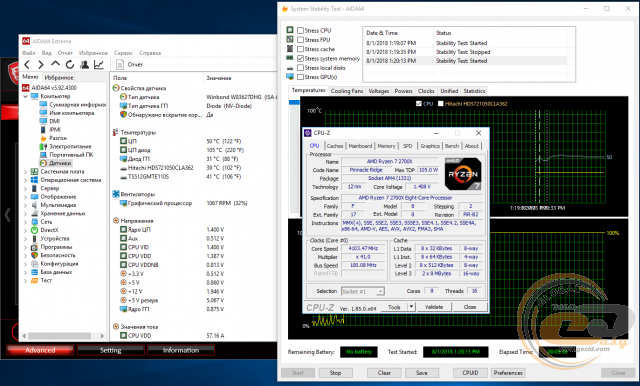Click the Back arrow in AIDA64 toolbar
This screenshot has width=640, height=386.
point(27,64)
